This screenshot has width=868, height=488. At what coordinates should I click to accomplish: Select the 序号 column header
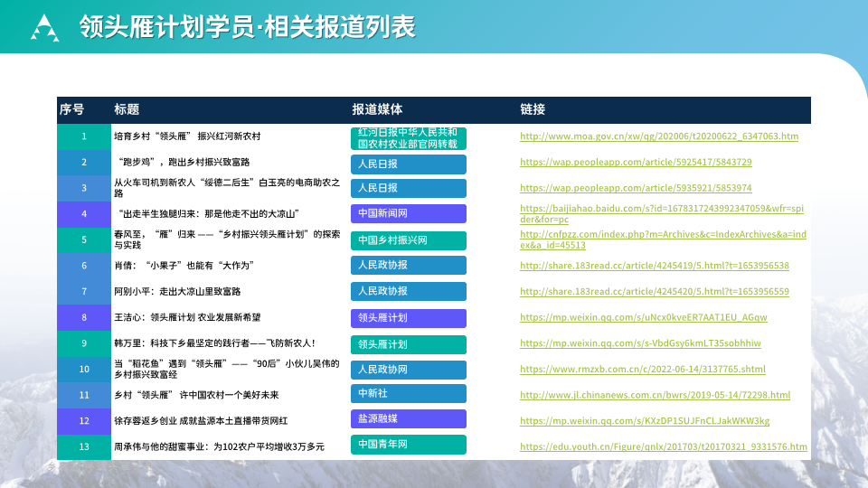(72, 109)
